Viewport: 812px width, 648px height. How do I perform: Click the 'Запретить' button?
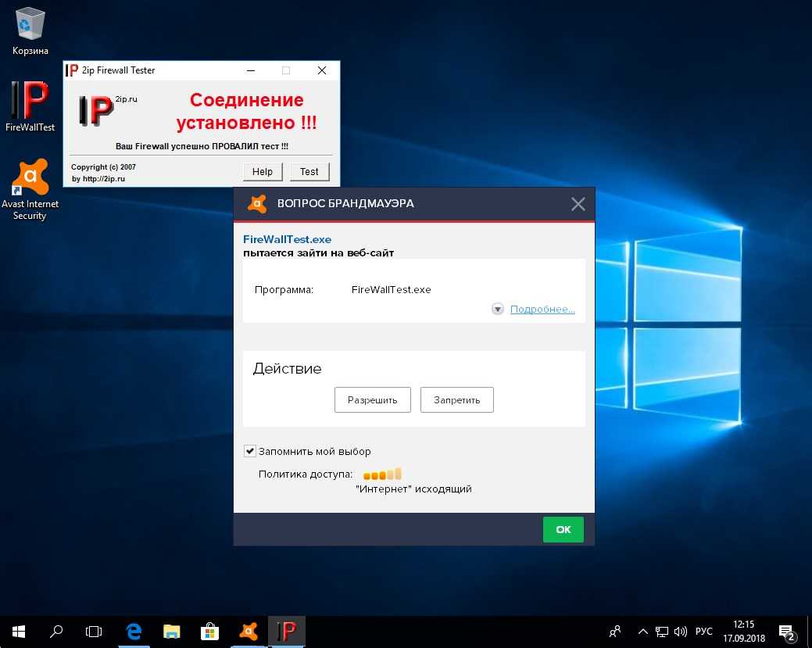click(x=456, y=400)
